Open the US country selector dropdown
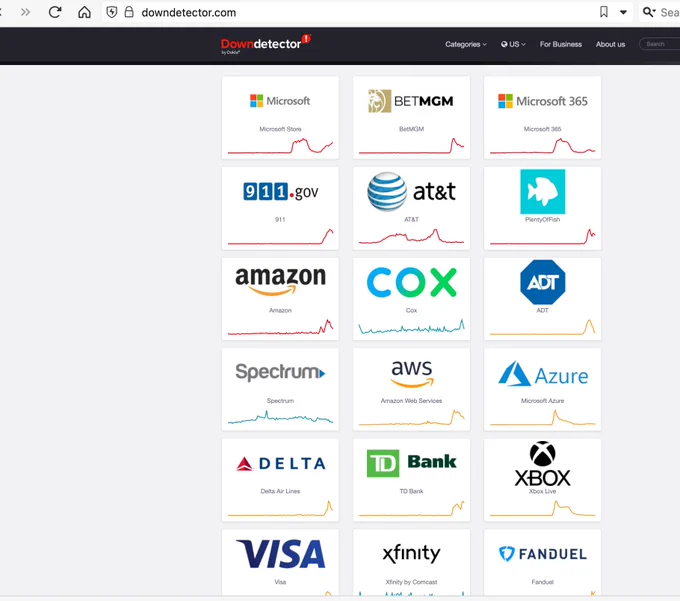680x601 pixels. 513,44
